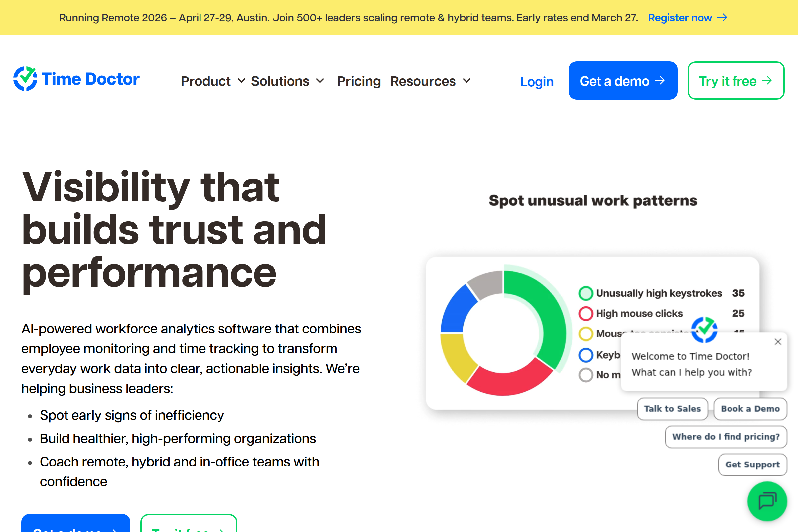Click the green circle beside Unusually high keystrokes
The image size is (798, 532).
586,293
